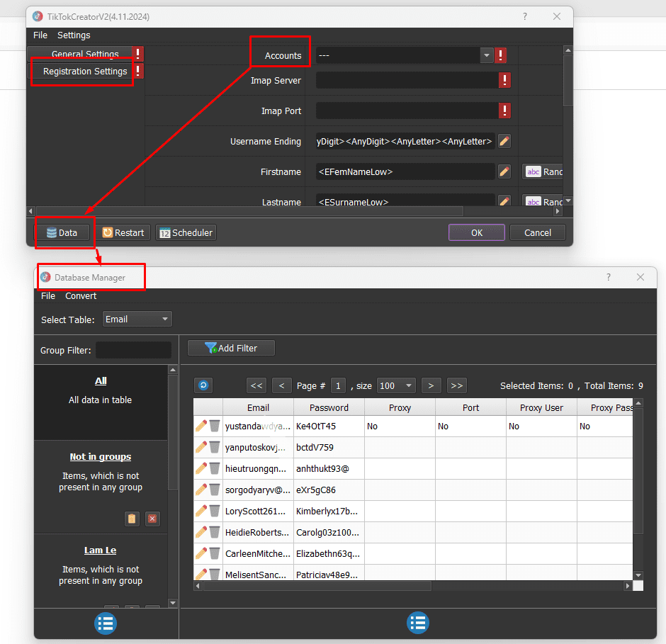
Task: Delete the yanputoskovj row trash icon
Action: coord(215,447)
